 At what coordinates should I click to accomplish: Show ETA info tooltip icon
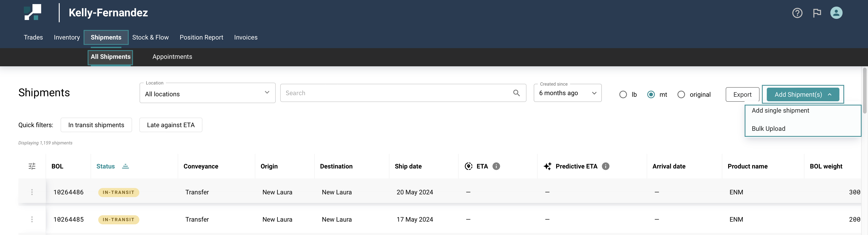[x=496, y=166]
